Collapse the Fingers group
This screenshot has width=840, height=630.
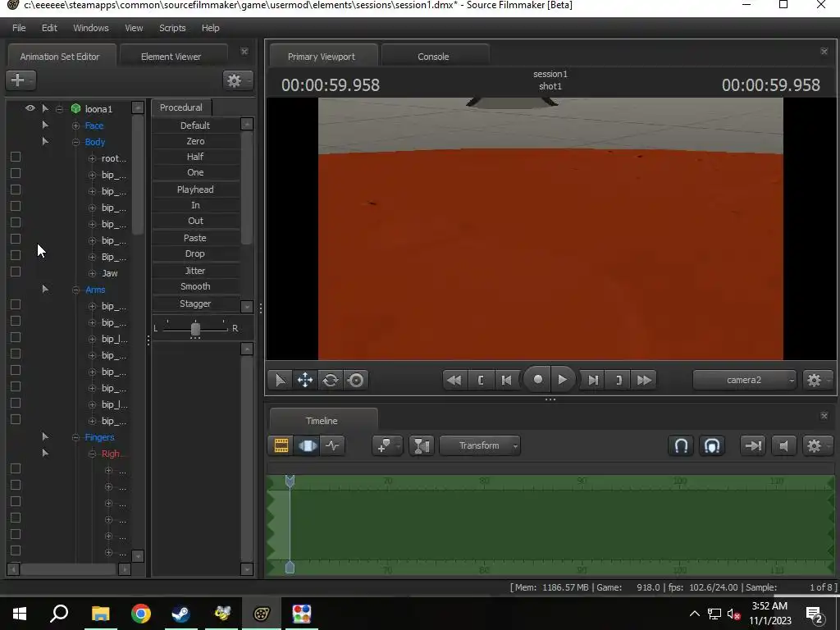pos(75,438)
